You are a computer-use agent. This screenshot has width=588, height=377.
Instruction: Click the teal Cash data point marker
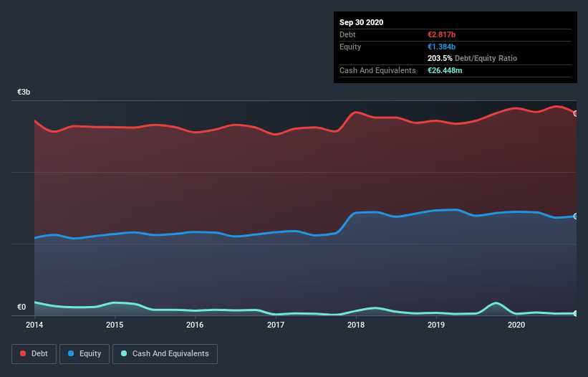[x=575, y=313]
